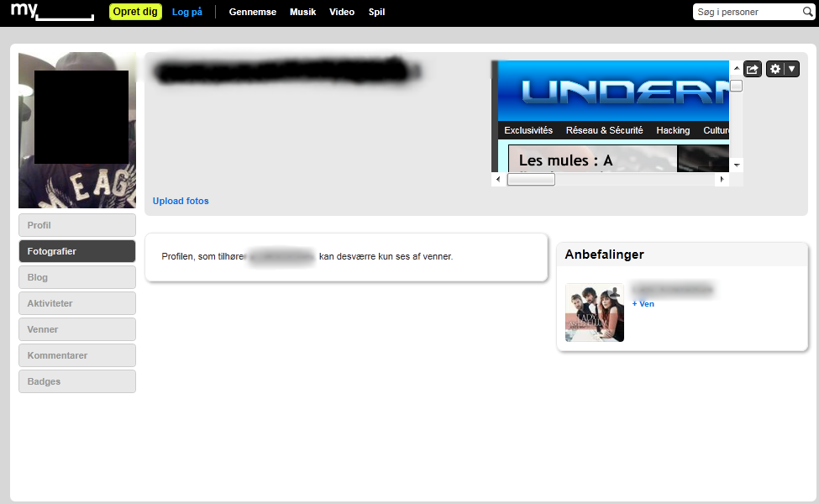
Task: Click embedded frame scroll up arrow
Action: (x=737, y=68)
